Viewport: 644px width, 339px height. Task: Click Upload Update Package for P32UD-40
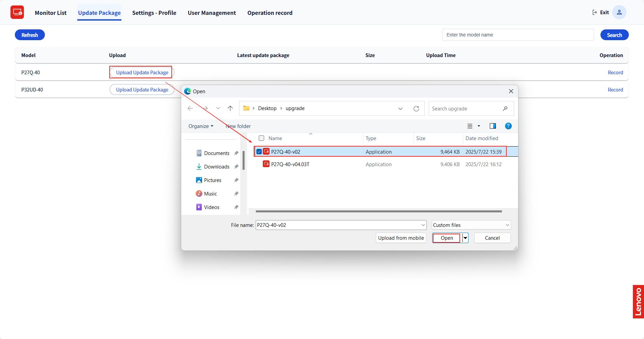coord(142,89)
